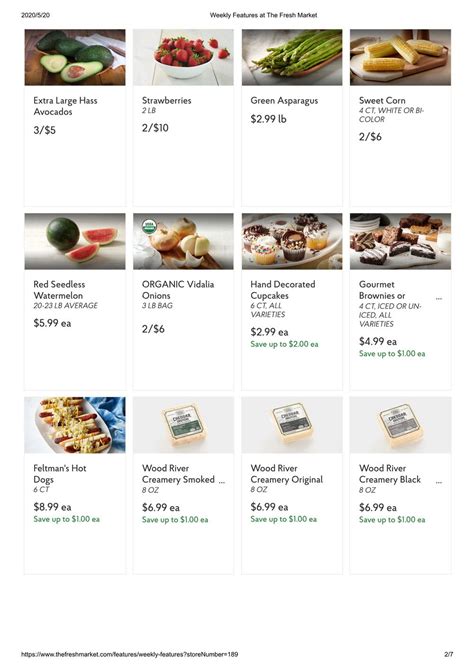474x670 pixels.
Task: Click the Red Seedless Watermelon photo
Action: click(x=75, y=241)
